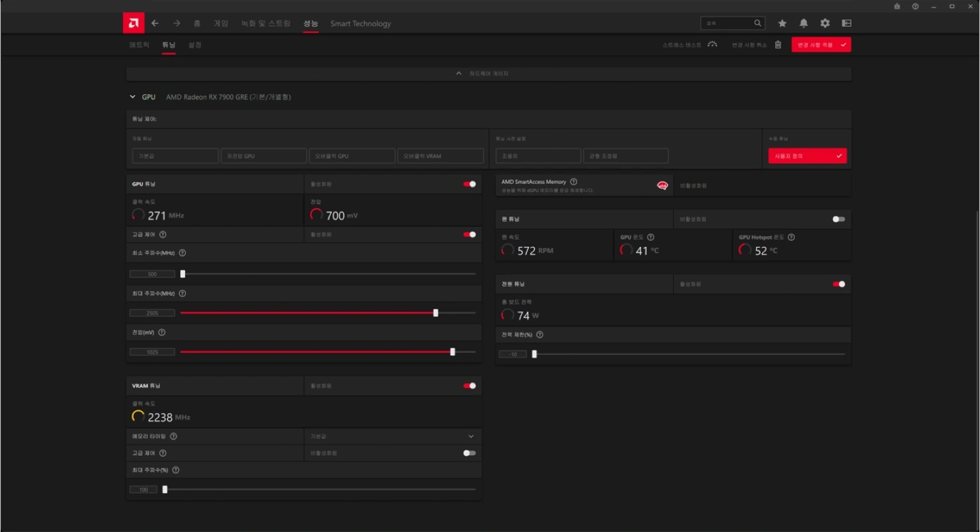Select 오버클럭 GPU preset
The width and height of the screenshot is (980, 532).
[352, 156]
